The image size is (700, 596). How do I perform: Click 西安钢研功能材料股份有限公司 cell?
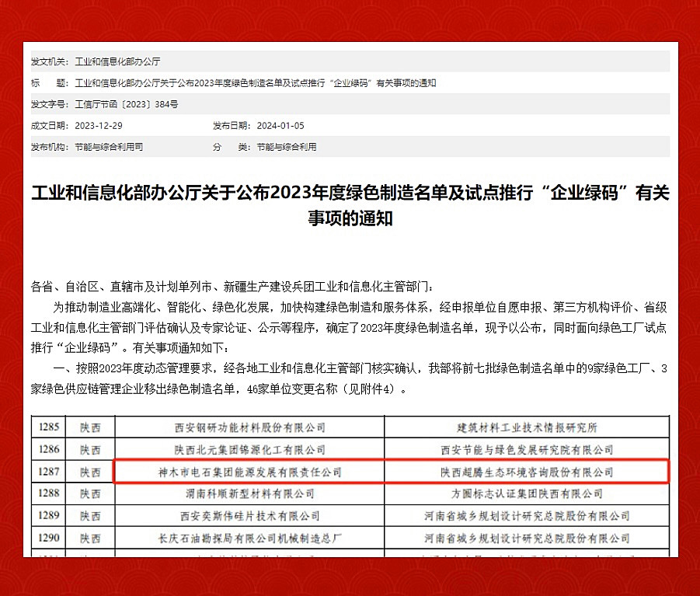(x=248, y=427)
